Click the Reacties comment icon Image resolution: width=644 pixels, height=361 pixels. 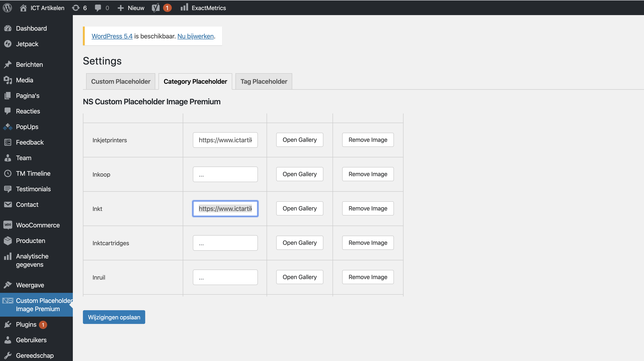8,111
